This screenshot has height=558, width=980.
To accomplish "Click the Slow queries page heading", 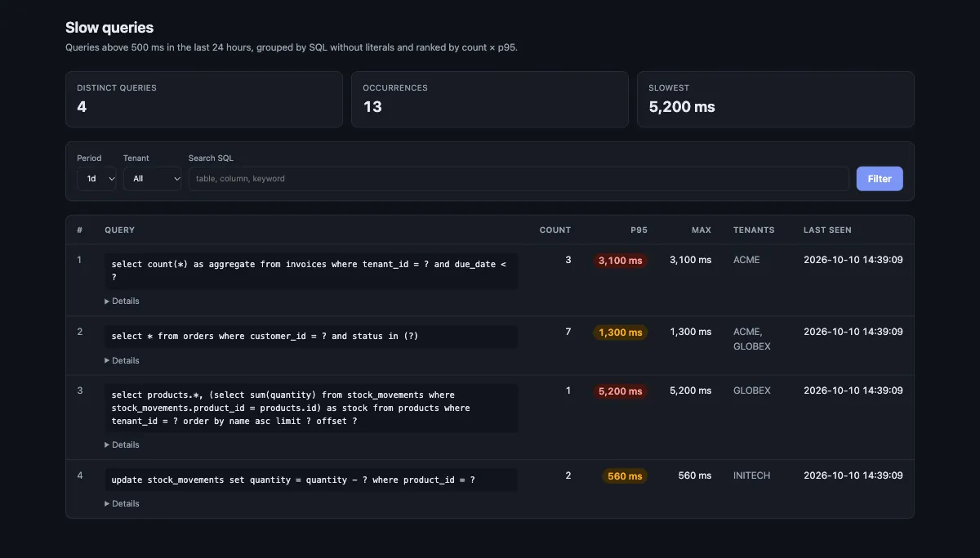I will [x=109, y=28].
